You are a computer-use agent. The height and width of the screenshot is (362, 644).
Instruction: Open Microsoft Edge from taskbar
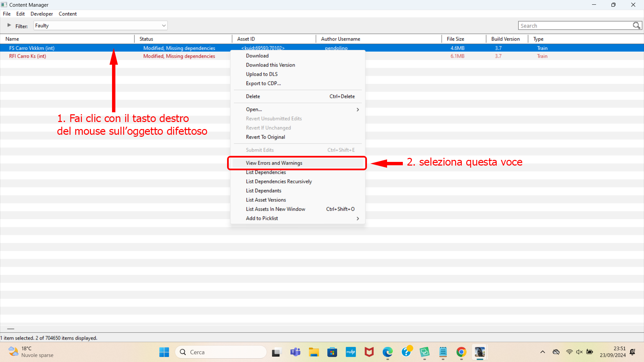[x=387, y=352]
